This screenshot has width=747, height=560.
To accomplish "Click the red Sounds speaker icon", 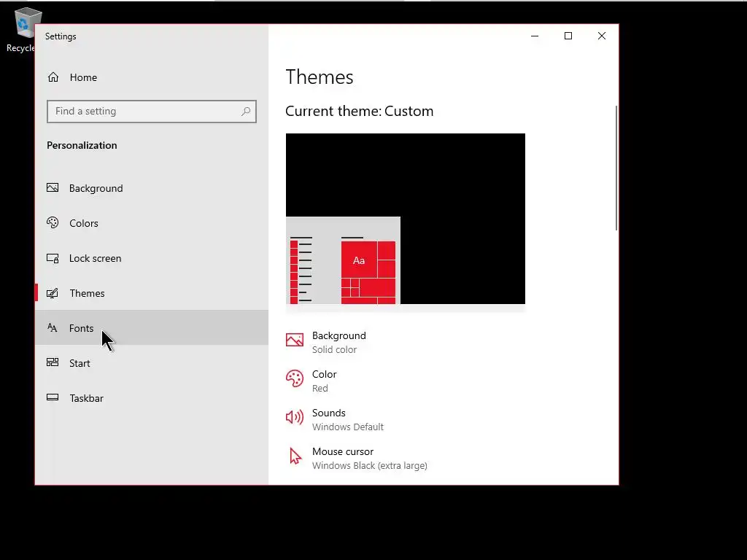I will click(295, 417).
